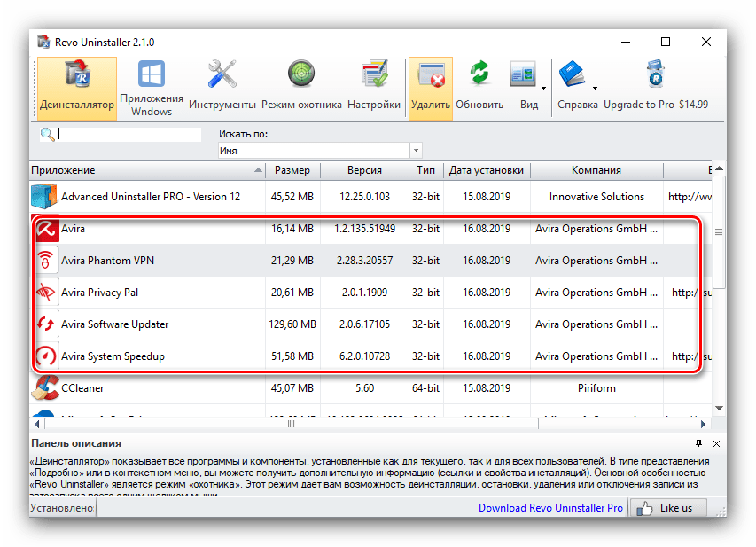Click the Вид view icon
The width and height of the screenshot is (756, 547).
pyautogui.click(x=523, y=74)
